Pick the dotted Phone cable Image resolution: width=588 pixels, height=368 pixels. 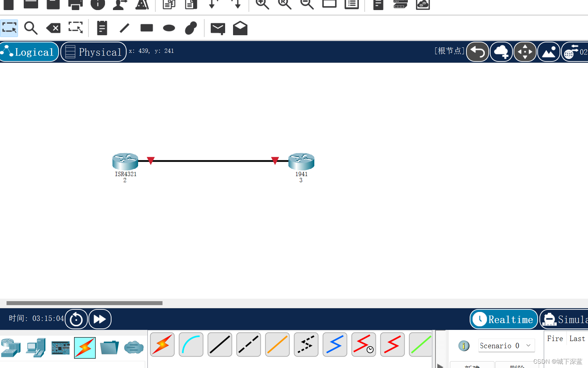306,345
